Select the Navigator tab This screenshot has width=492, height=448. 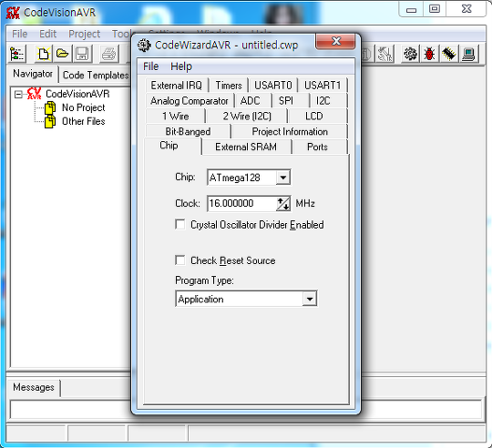(33, 74)
